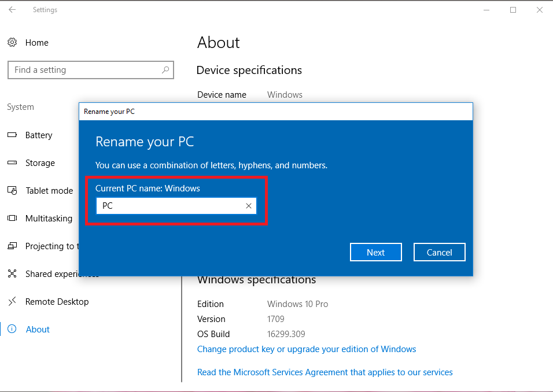Open Change product key or upgrade link

[307, 349]
